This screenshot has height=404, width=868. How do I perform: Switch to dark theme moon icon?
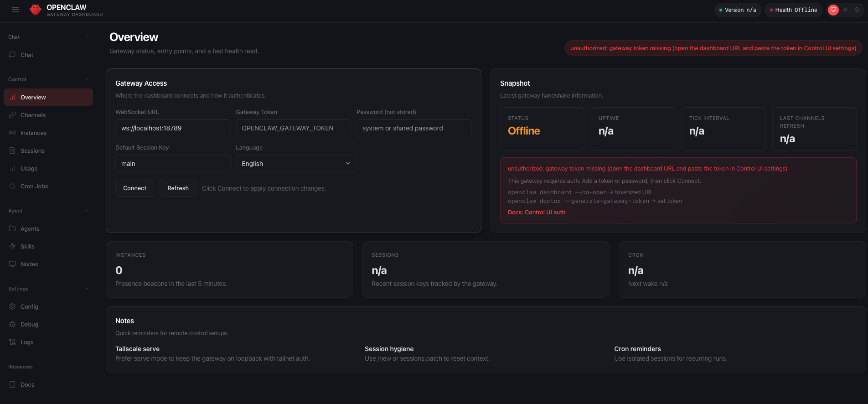pos(857,10)
